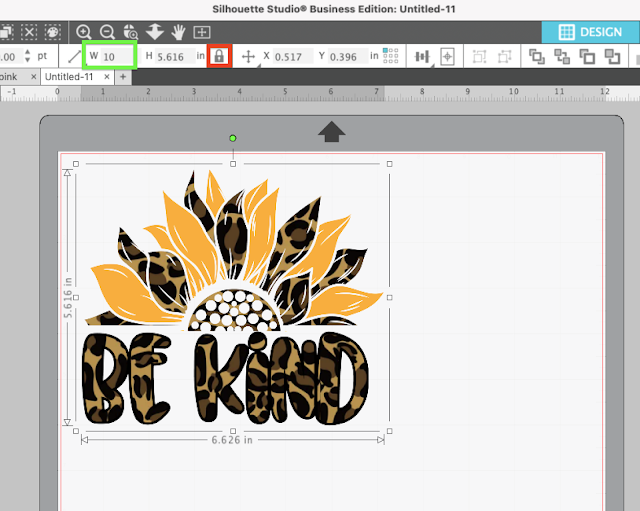Click the top-left selection corner handle
640x511 pixels.
[x=76, y=164]
